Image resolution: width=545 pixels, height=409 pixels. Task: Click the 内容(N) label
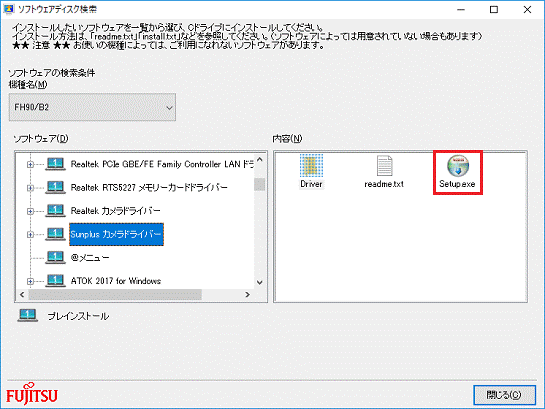click(287, 139)
